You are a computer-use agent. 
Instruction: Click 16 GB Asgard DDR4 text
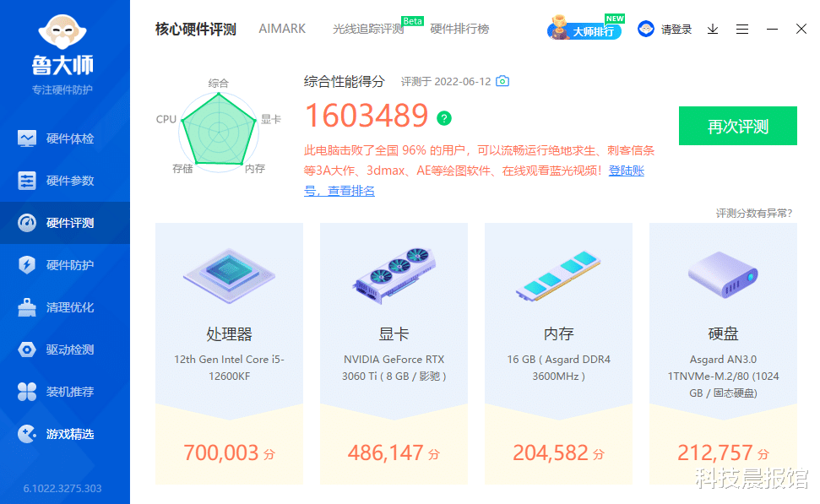[558, 368]
